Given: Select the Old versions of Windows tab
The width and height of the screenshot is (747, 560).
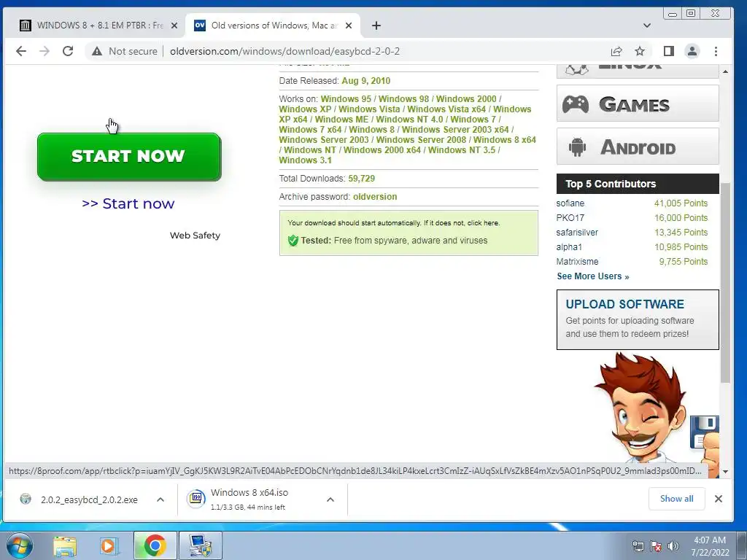Looking at the screenshot, I should tap(274, 26).
